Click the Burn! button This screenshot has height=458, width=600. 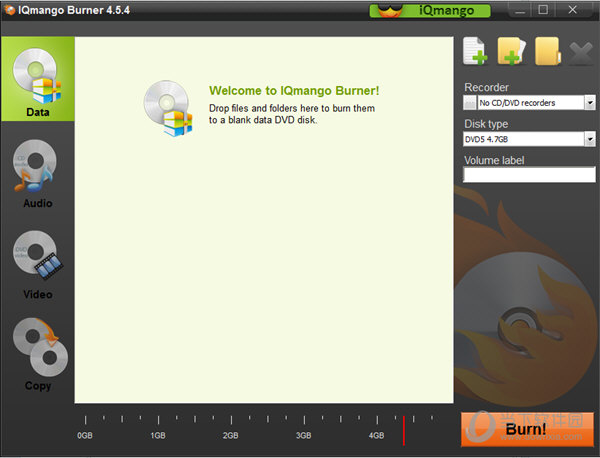[527, 429]
